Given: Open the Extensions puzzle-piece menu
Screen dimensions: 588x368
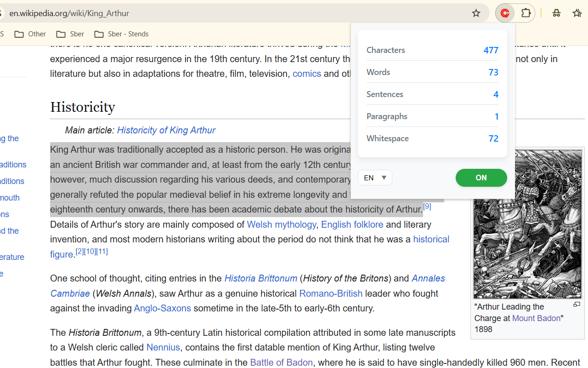Looking at the screenshot, I should [526, 13].
